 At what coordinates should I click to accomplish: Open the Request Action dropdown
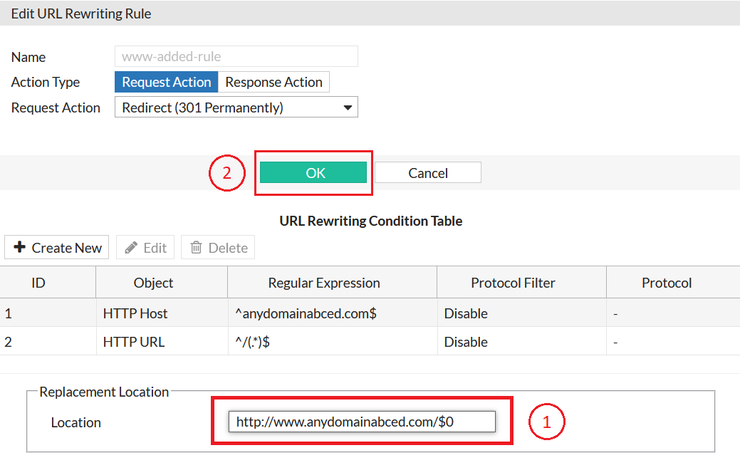coord(236,107)
